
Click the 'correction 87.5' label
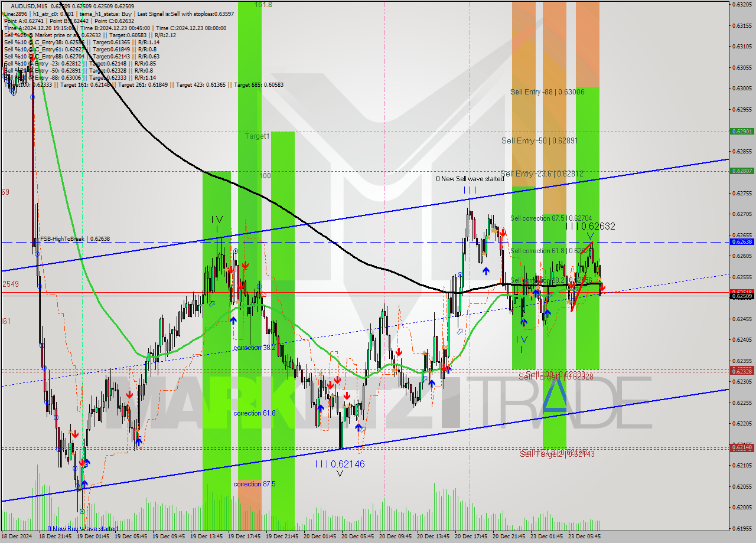[x=255, y=484]
